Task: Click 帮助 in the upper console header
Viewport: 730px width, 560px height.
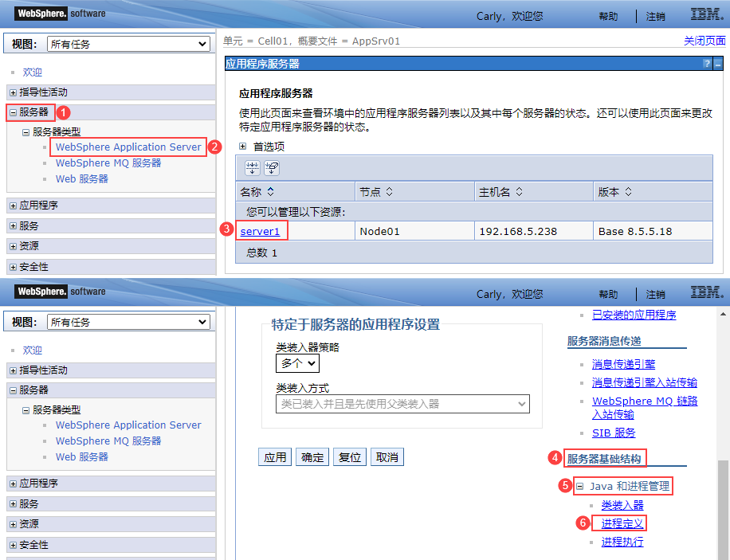Action: 608,16
